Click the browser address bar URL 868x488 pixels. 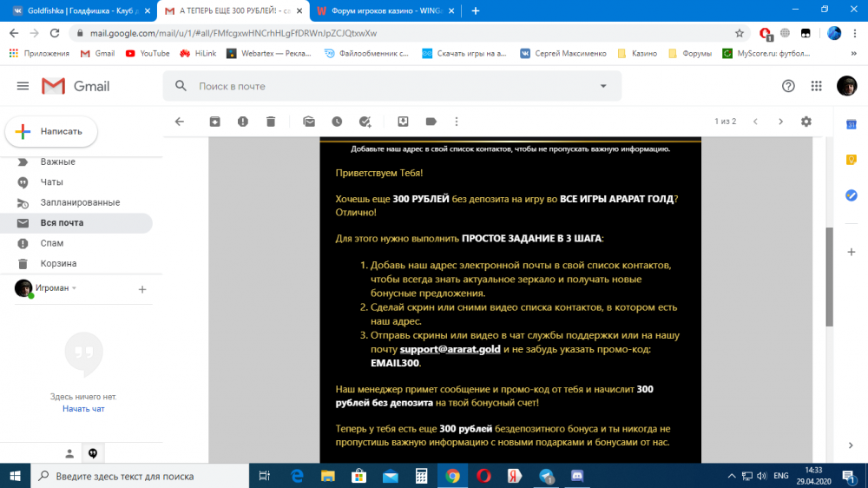233,33
